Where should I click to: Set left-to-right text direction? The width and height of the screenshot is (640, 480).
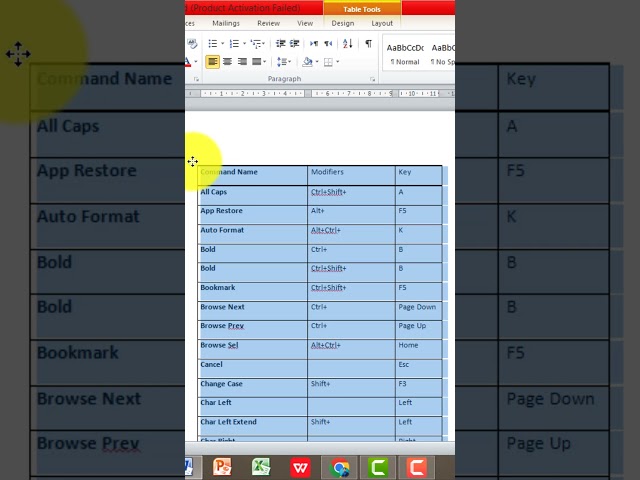coord(314,43)
